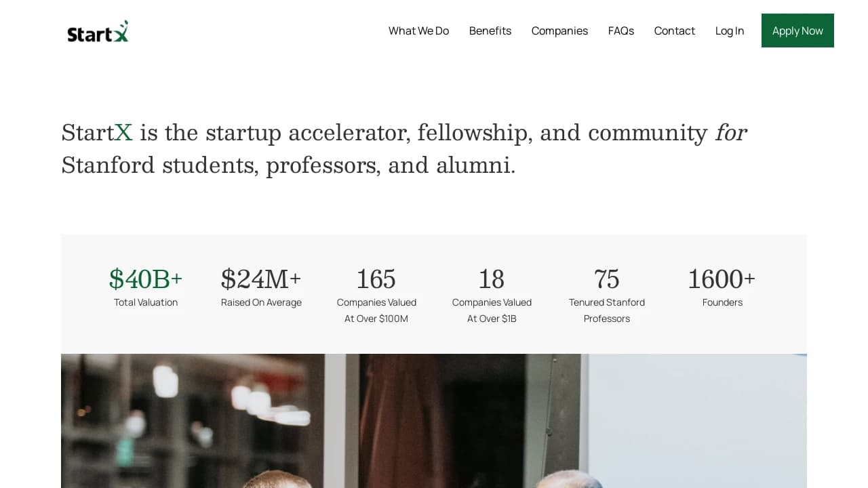
Task: Click the word "Stanford" in the headline
Action: coord(108,165)
